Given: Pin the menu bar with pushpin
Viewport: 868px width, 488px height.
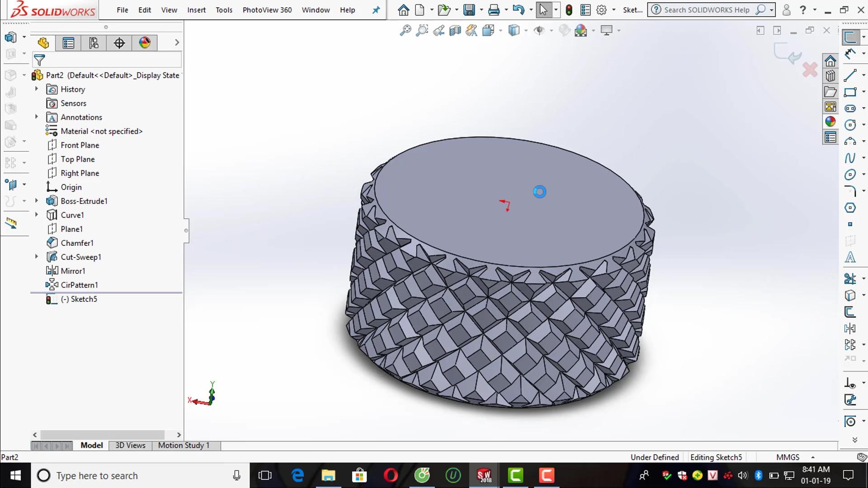Looking at the screenshot, I should point(376,10).
